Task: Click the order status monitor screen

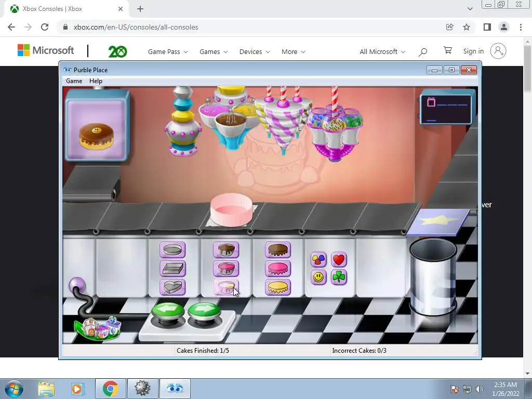Action: coord(446,109)
